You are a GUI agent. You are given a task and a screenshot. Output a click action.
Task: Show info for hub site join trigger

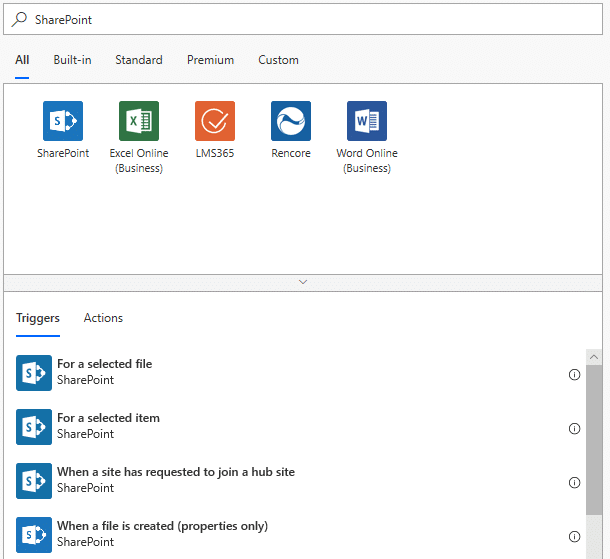pyautogui.click(x=574, y=483)
